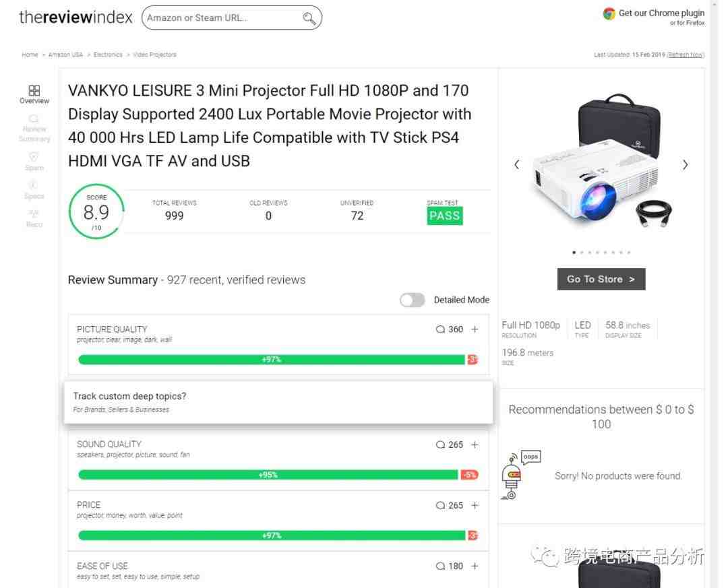The height and width of the screenshot is (588, 728).
Task: Click the Refresh Now link
Action: tap(686, 55)
